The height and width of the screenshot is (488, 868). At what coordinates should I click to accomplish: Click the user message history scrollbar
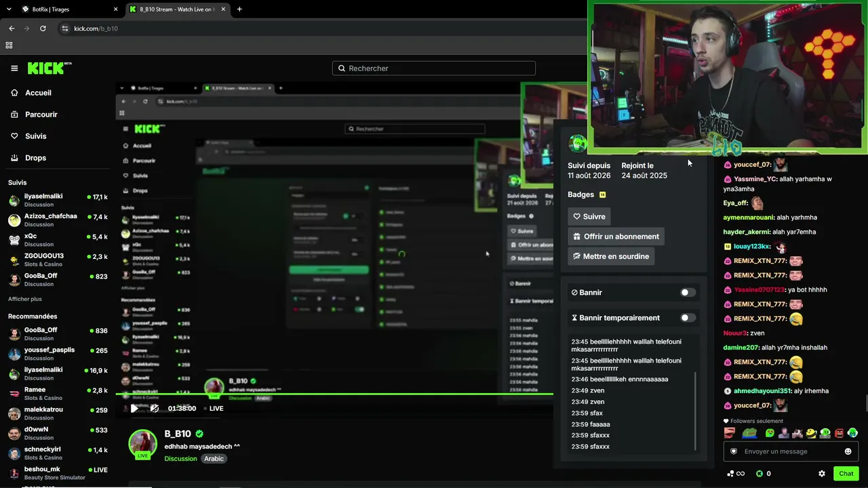[696, 411]
